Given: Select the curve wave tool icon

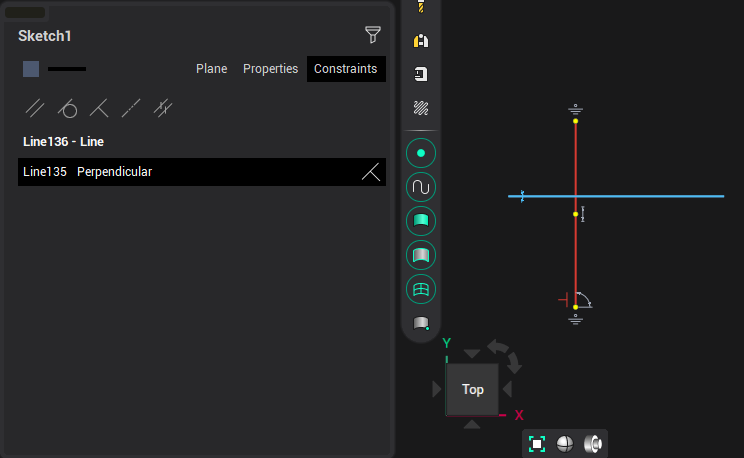Looking at the screenshot, I should tap(421, 187).
